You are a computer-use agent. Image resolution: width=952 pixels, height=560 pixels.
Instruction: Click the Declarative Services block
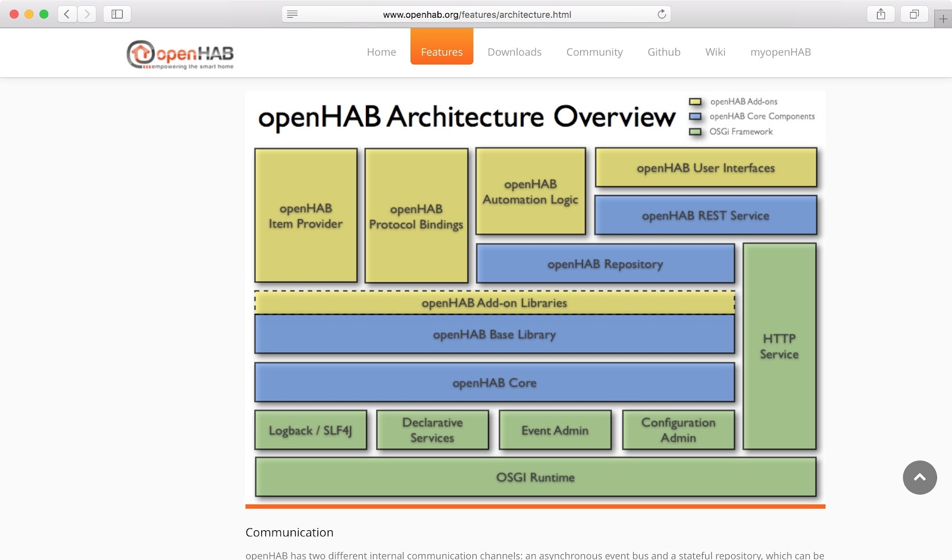coord(433,430)
